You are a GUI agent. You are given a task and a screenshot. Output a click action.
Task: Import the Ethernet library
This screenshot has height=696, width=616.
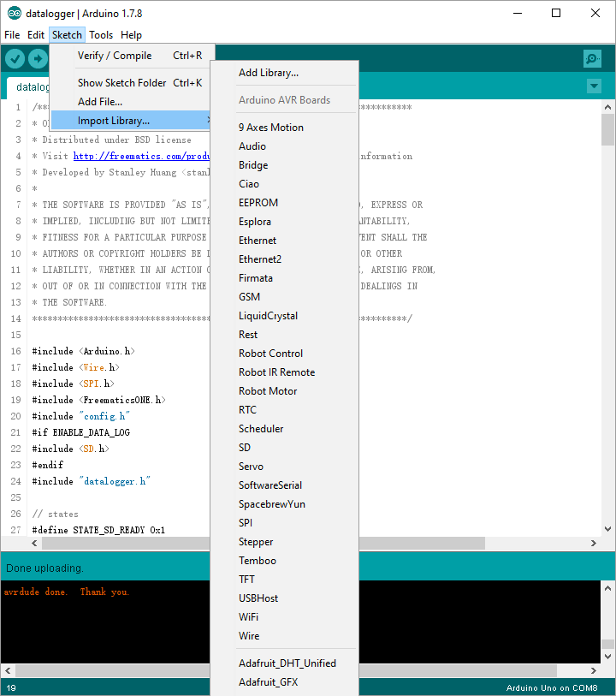pyautogui.click(x=284, y=241)
